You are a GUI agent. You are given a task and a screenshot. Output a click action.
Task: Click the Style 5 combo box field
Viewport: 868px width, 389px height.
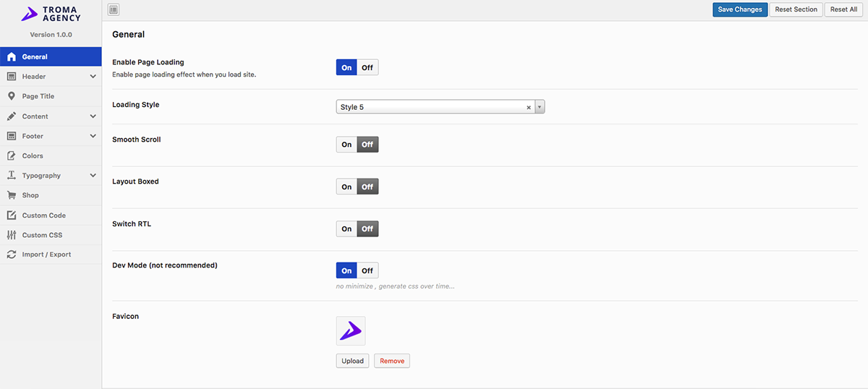(x=441, y=107)
